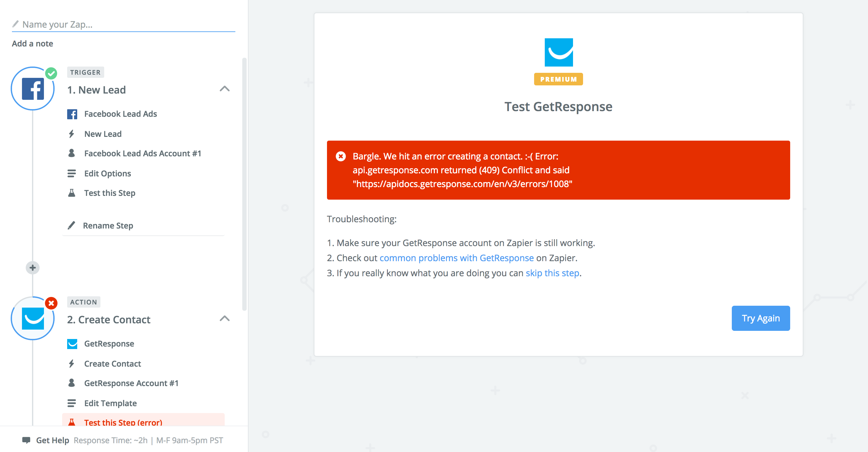The height and width of the screenshot is (452, 868).
Task: Click the Try Again button
Action: [x=760, y=318]
